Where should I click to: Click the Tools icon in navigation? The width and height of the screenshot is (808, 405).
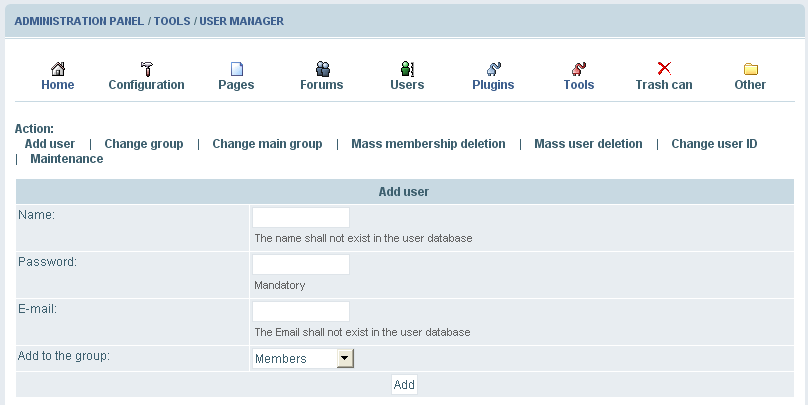579,69
